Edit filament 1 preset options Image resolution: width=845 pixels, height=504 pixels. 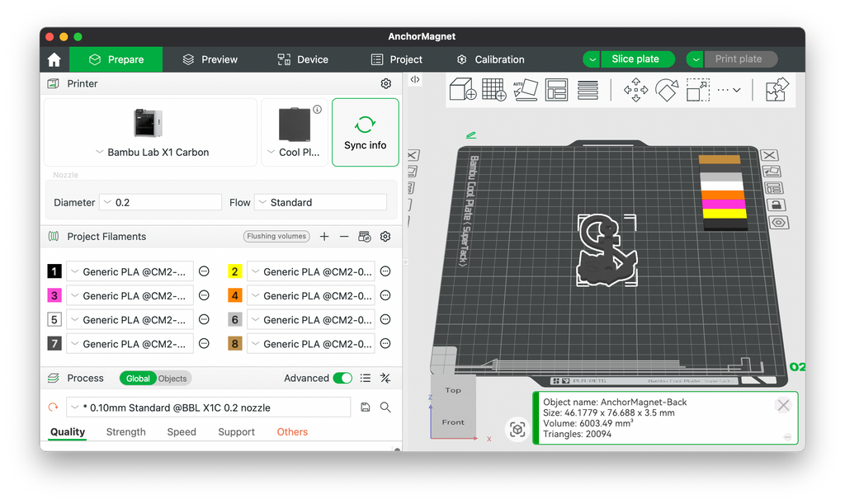point(205,271)
